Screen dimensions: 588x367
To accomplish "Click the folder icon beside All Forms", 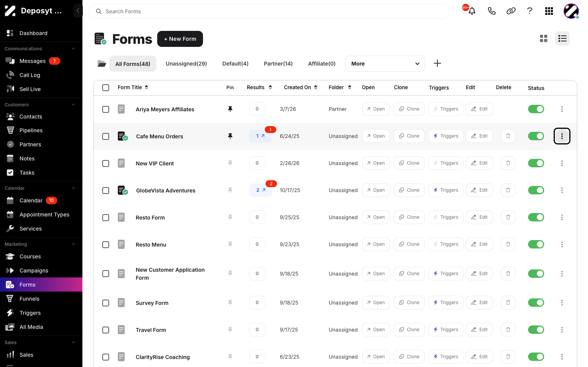I will [101, 64].
